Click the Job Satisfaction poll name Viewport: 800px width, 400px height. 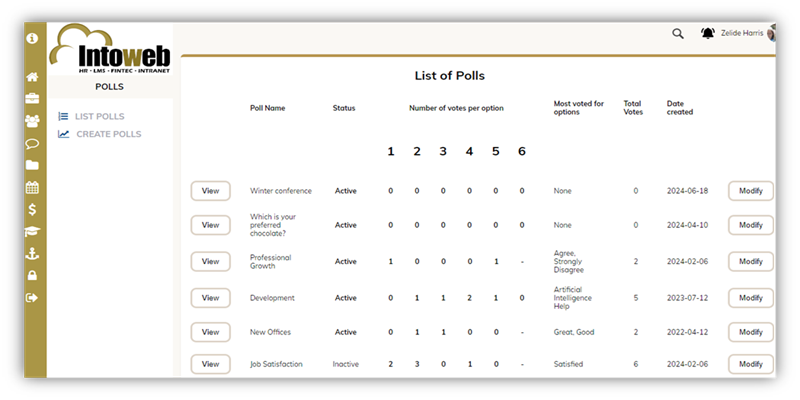tap(276, 364)
